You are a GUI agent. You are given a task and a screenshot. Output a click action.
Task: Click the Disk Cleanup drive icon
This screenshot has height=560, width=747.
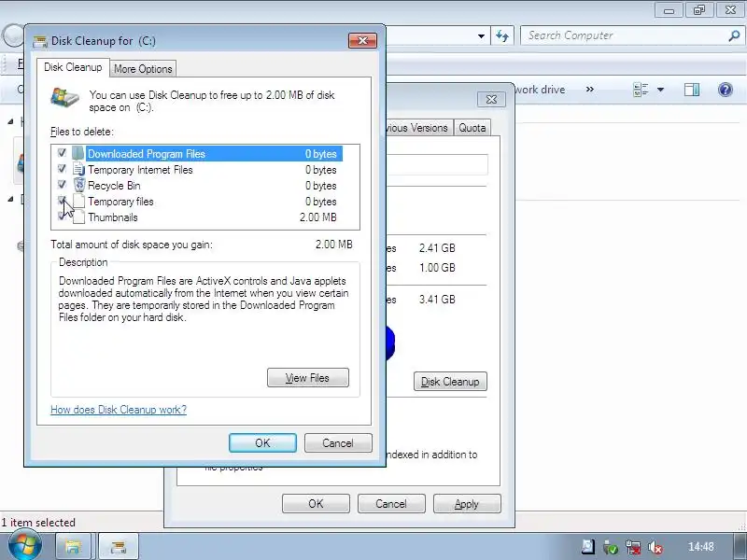pyautogui.click(x=64, y=98)
